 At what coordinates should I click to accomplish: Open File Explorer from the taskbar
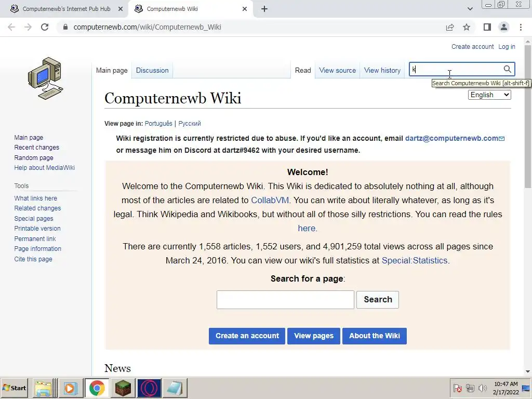(x=44, y=388)
